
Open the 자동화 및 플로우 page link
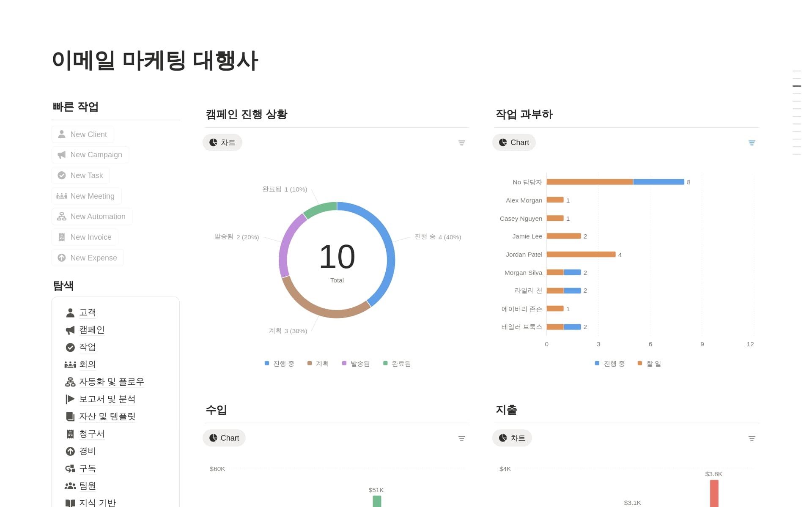click(x=111, y=382)
